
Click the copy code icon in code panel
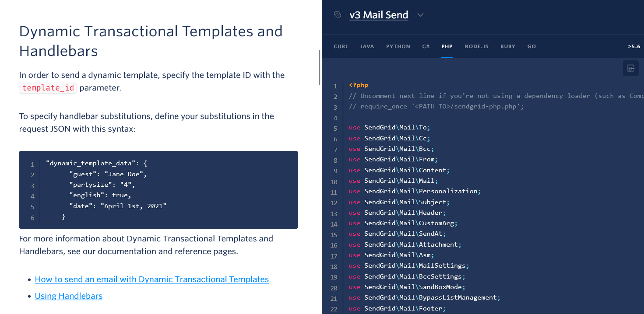(x=631, y=68)
